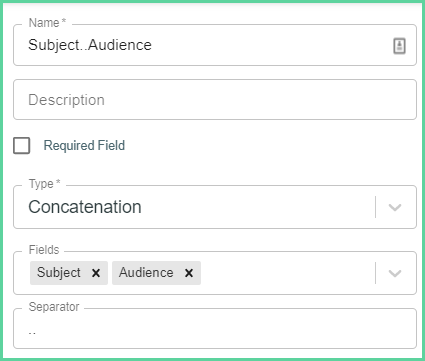Tick the Required Field checkbox

(22, 146)
